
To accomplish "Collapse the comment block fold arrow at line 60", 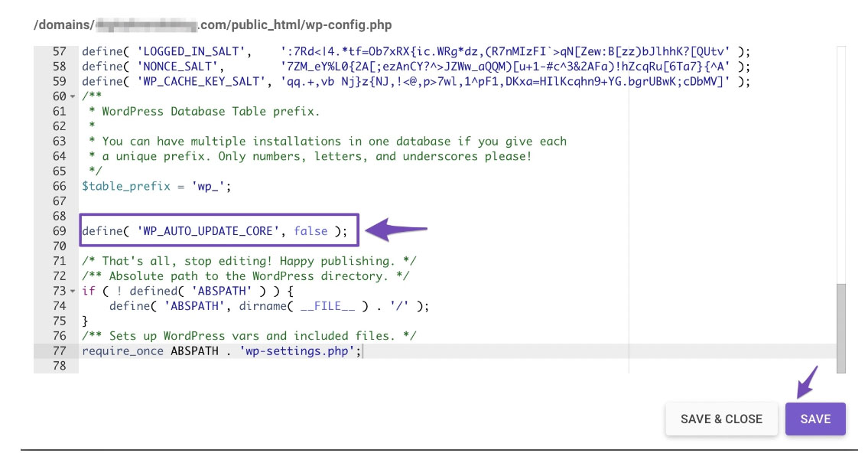I will point(73,97).
